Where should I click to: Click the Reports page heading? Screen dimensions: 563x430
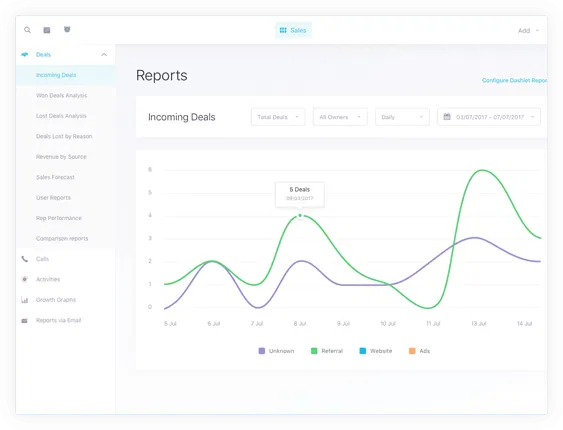[162, 75]
